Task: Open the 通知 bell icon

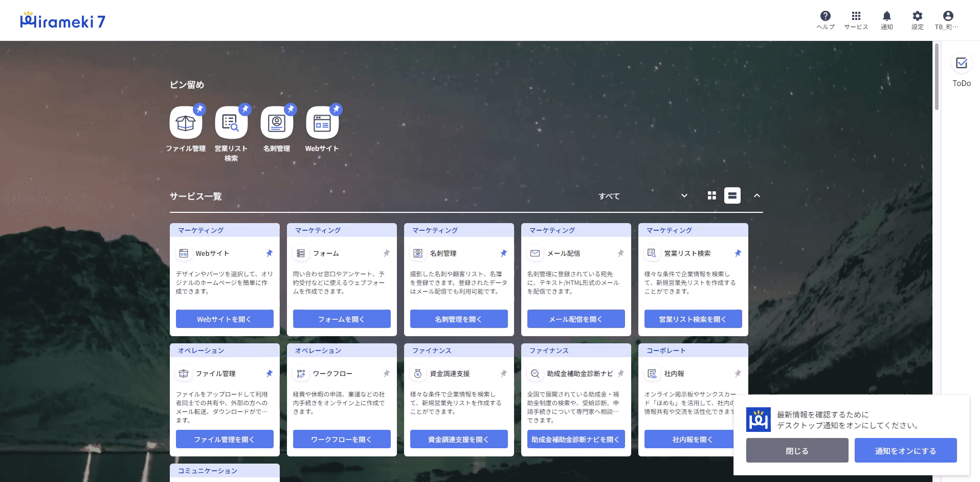Action: pyautogui.click(x=886, y=16)
